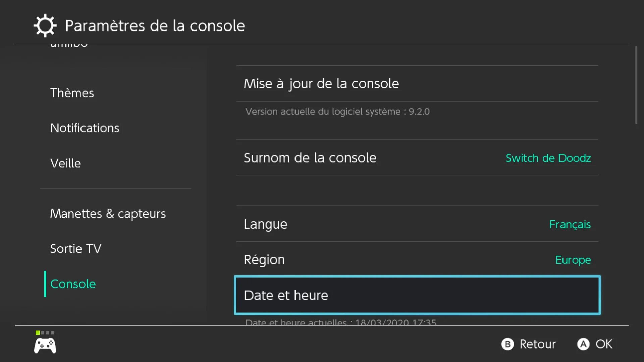The height and width of the screenshot is (362, 644).
Task: Select the Région dropdown value
Action: 573,259
